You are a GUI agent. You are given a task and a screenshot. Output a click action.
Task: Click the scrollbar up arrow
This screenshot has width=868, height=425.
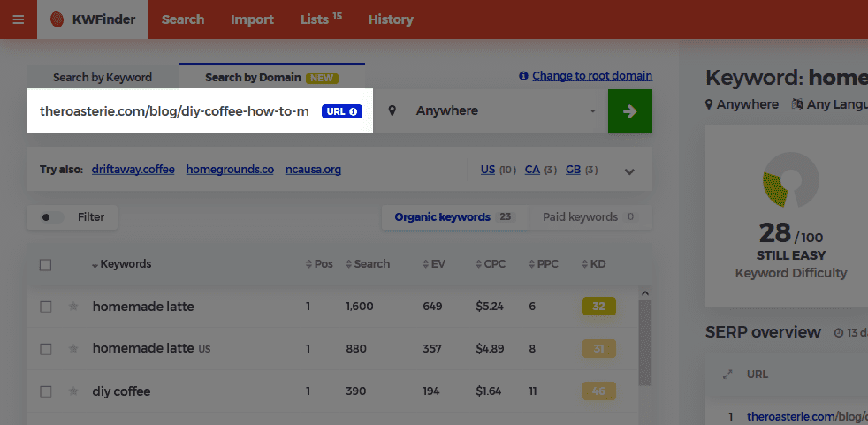(645, 293)
